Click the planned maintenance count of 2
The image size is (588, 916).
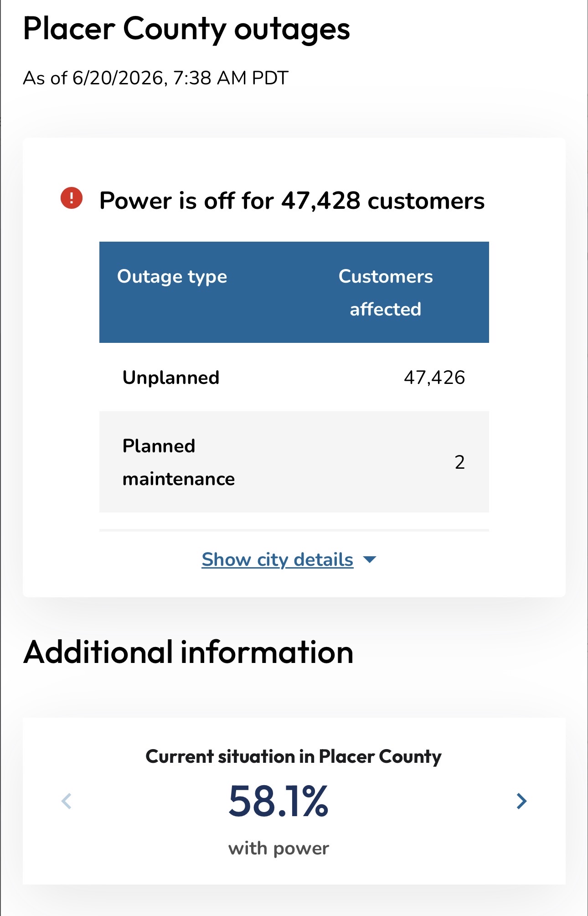click(459, 462)
